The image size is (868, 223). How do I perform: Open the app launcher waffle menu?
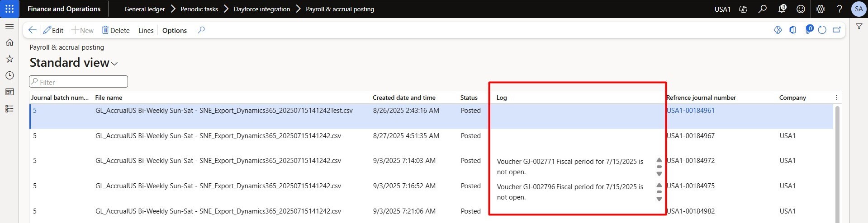pyautogui.click(x=9, y=9)
